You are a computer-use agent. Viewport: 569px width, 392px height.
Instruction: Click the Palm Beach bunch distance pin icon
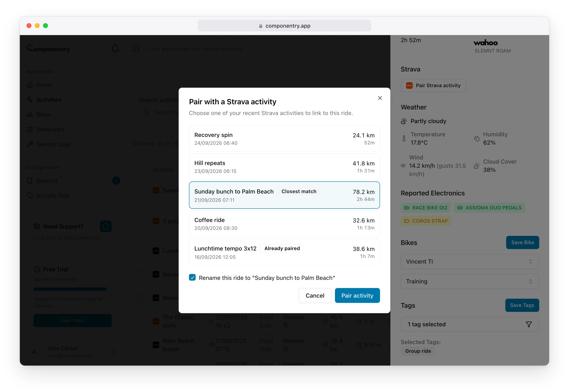click(325, 345)
